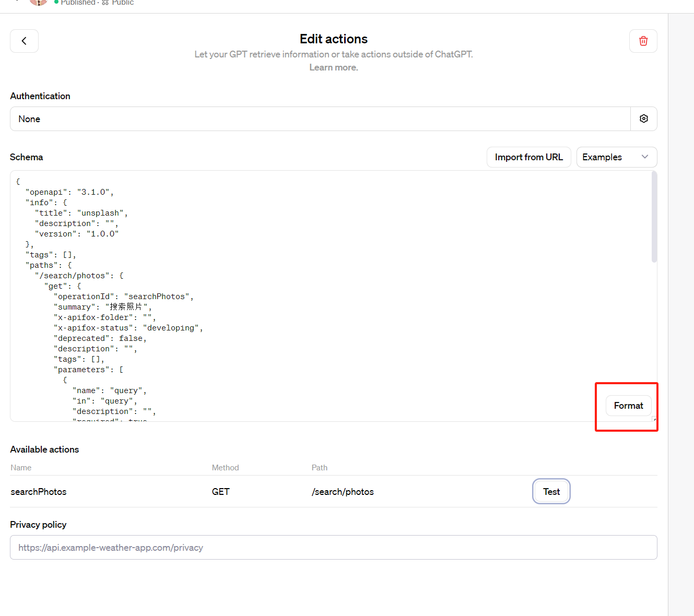Delete action using red trash icon
The height and width of the screenshot is (616, 694).
[x=643, y=41]
